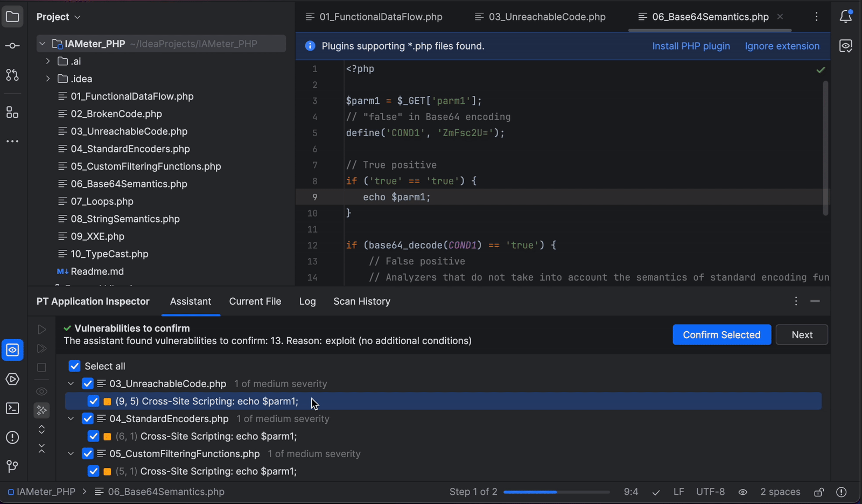The width and height of the screenshot is (862, 504).
Task: Click the expand all icon in inspector
Action: click(x=41, y=430)
